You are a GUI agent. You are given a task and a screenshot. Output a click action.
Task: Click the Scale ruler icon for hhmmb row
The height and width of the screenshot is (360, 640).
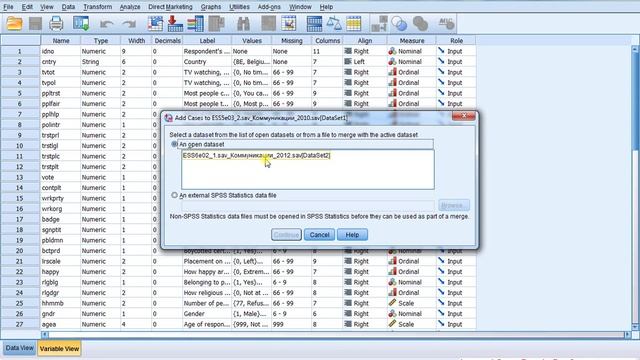[392, 303]
